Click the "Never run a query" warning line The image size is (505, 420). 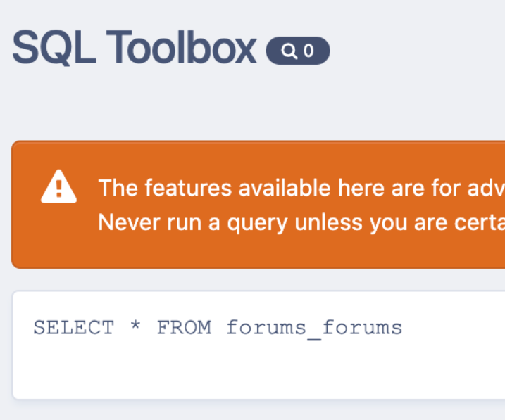[x=301, y=222]
